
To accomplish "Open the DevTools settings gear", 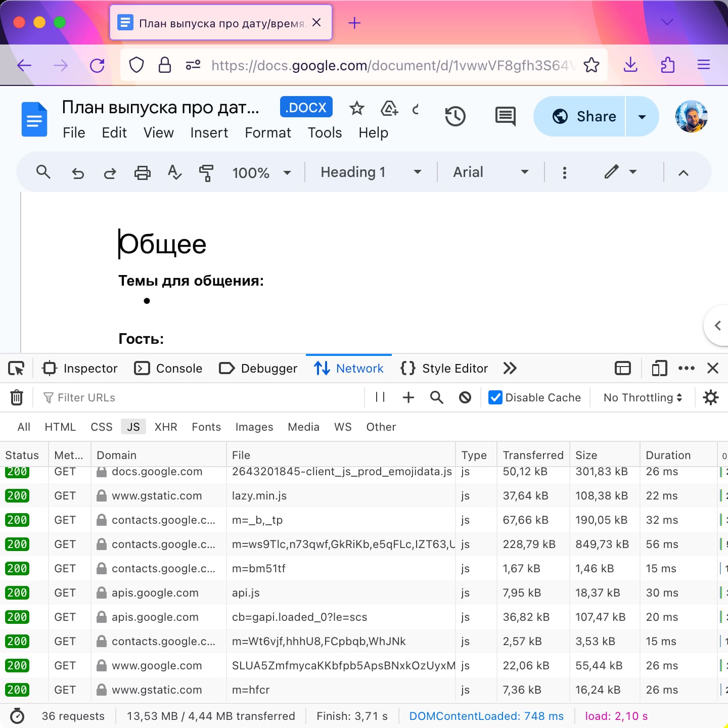I will [x=711, y=397].
